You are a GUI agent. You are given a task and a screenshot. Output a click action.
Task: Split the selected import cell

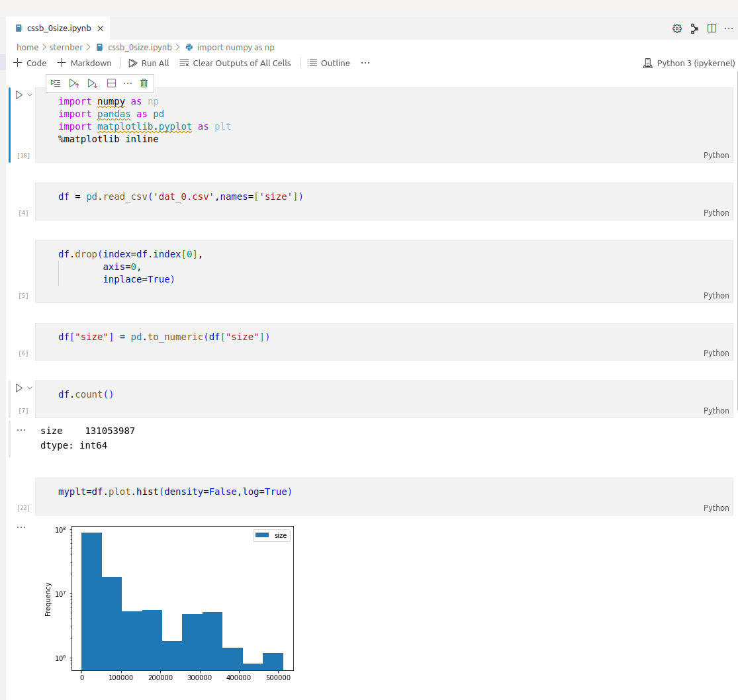pos(111,83)
